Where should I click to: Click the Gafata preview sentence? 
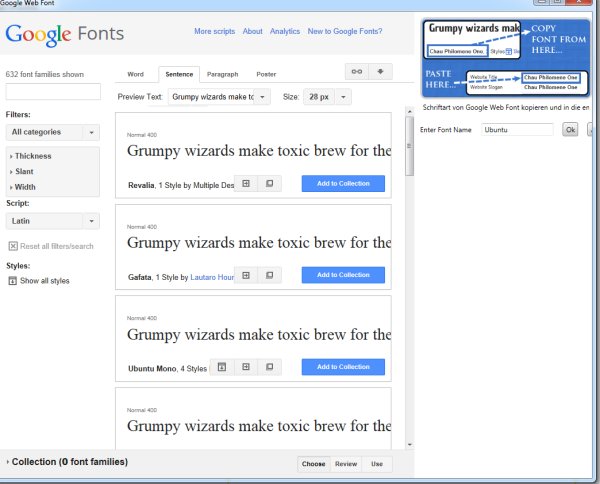(259, 243)
